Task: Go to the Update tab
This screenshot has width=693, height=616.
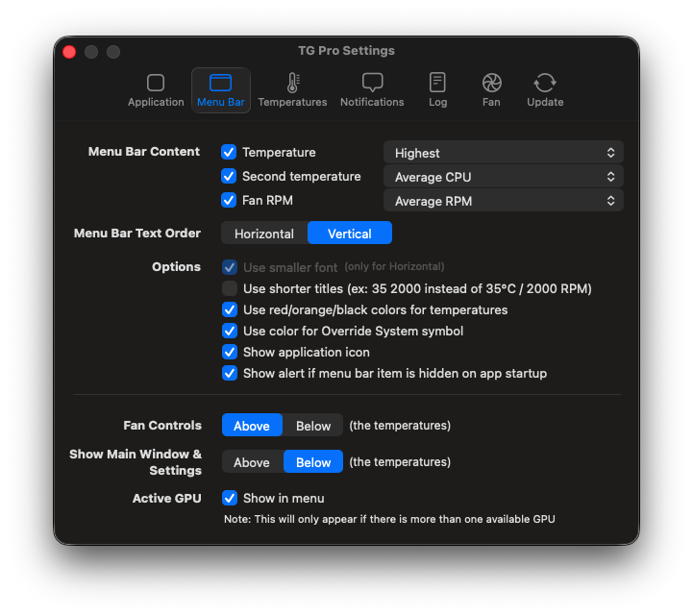Action: [x=545, y=90]
